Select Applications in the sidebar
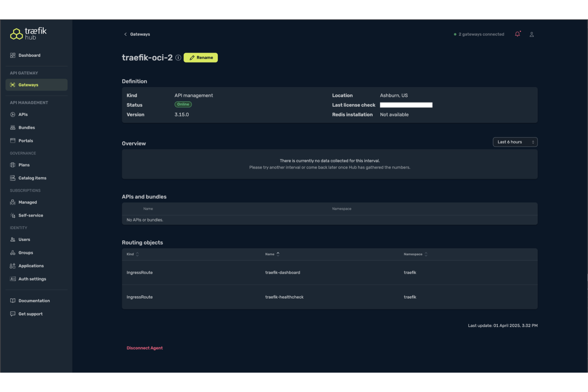This screenshot has width=588, height=392. point(31,266)
